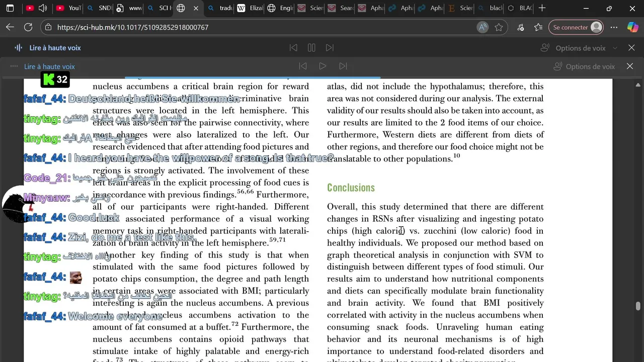Click chat message 'Welcome everyone'
644x362 pixels.
click(x=115, y=316)
